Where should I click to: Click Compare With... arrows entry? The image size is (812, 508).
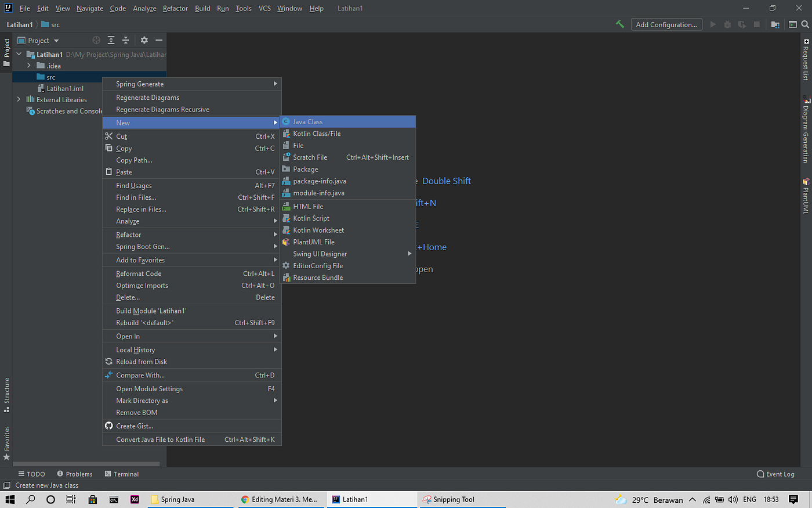pyautogui.click(x=192, y=375)
